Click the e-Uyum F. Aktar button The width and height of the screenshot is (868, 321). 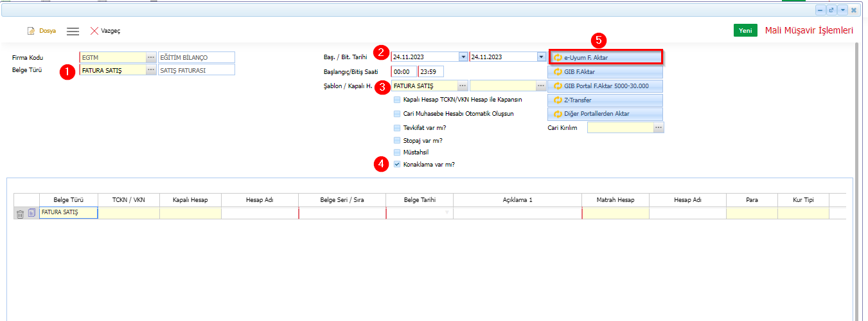pyautogui.click(x=605, y=57)
